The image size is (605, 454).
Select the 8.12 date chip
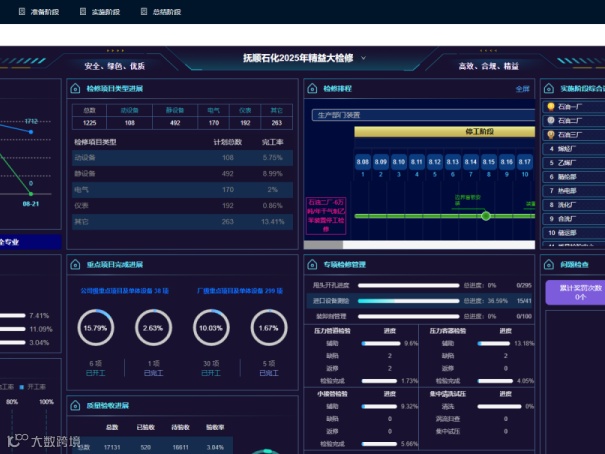435,162
